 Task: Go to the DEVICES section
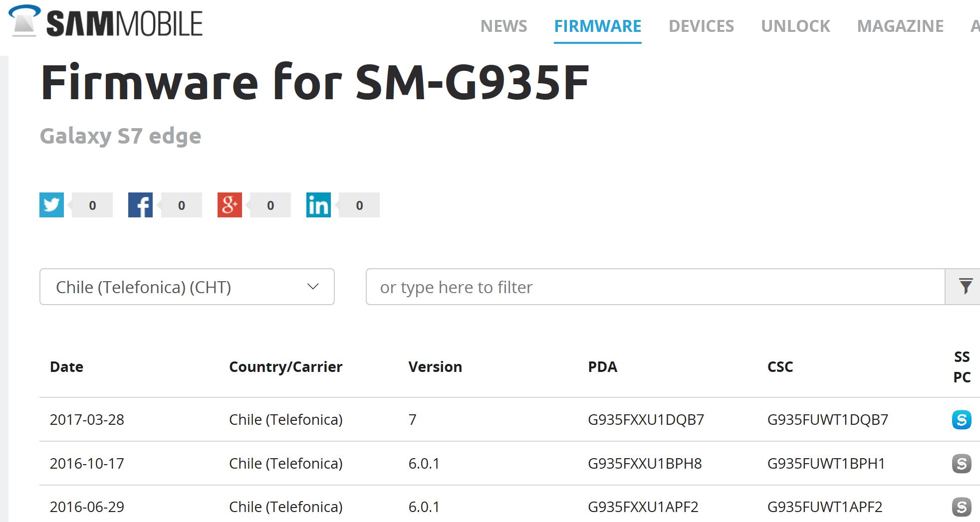click(701, 26)
